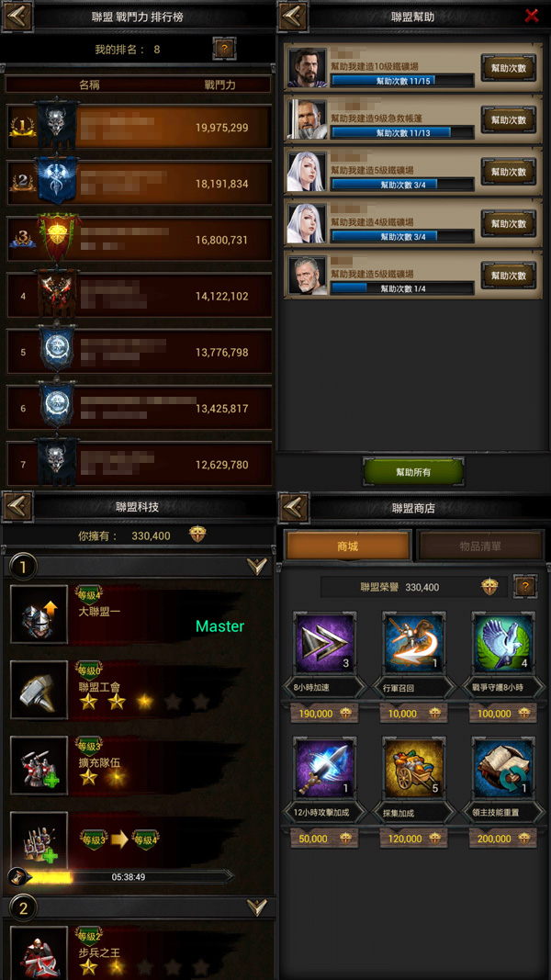
Task: Choose the 戰爭守護8小時 dove shield icon
Action: click(x=503, y=643)
